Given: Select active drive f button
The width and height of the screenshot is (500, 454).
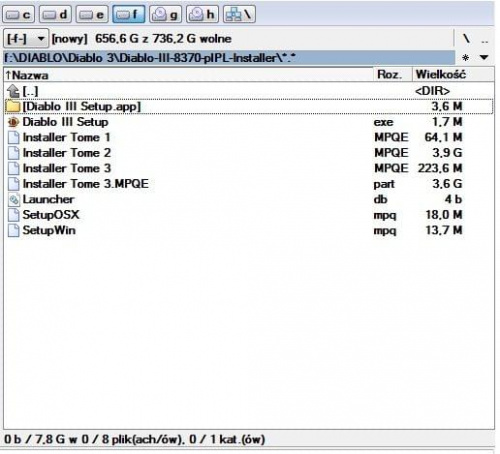Looking at the screenshot, I should [x=129, y=14].
